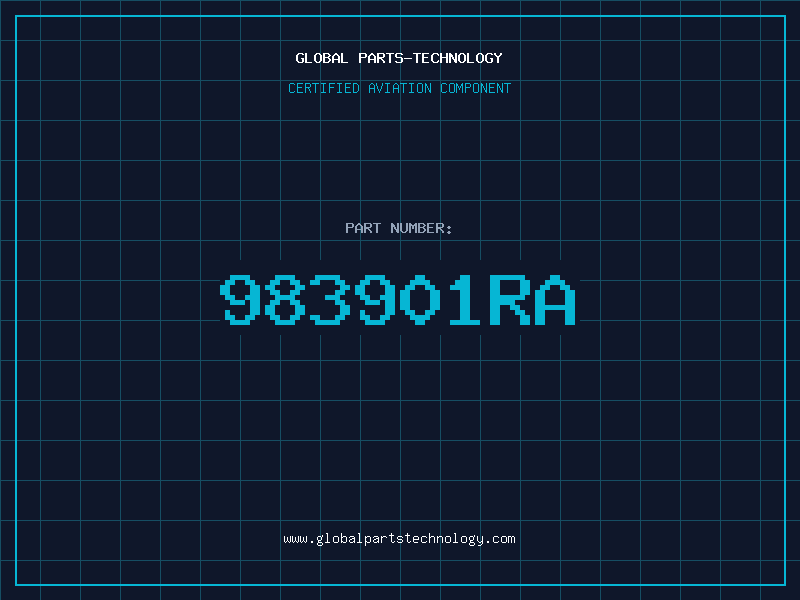
Task: Click the hyphen between PARTS and TECHNOLOGY
Action: click(x=406, y=58)
